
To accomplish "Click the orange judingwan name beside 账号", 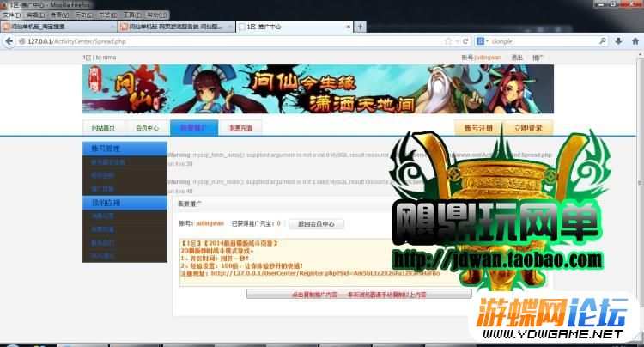I will coord(210,223).
